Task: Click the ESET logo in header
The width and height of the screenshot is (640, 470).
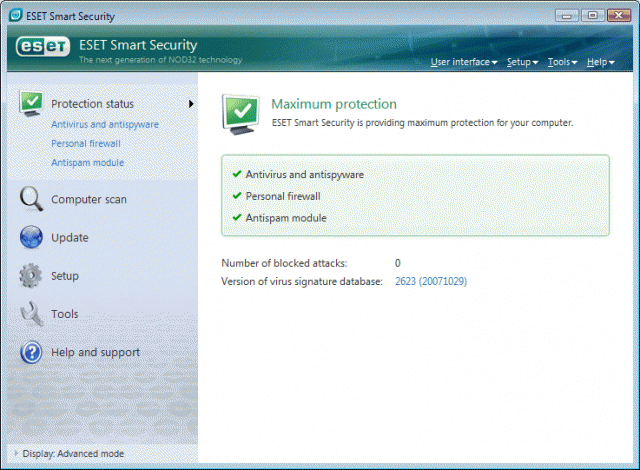Action: pyautogui.click(x=43, y=47)
